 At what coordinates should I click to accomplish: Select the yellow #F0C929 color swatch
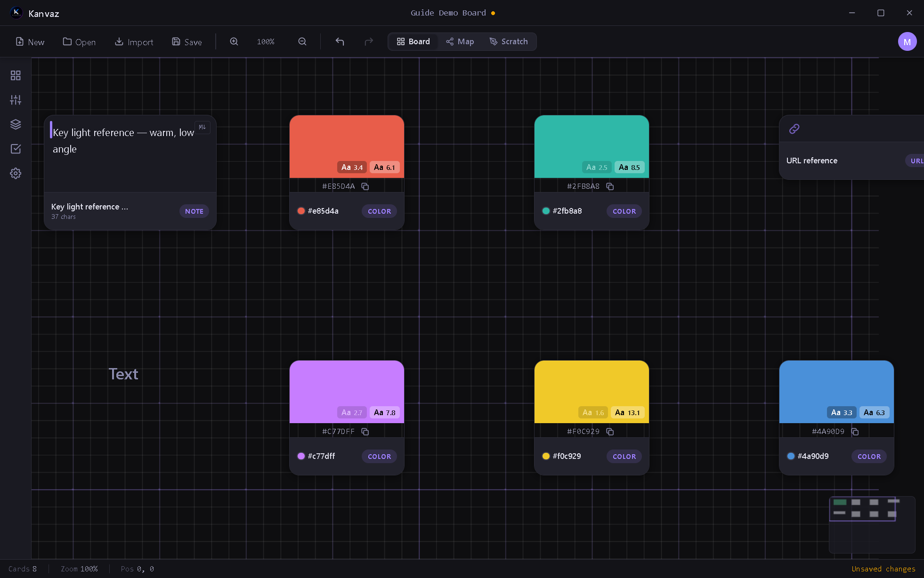tap(592, 392)
